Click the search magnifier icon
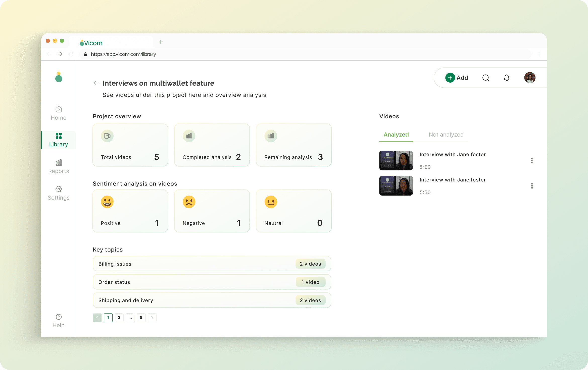The image size is (588, 370). click(485, 78)
